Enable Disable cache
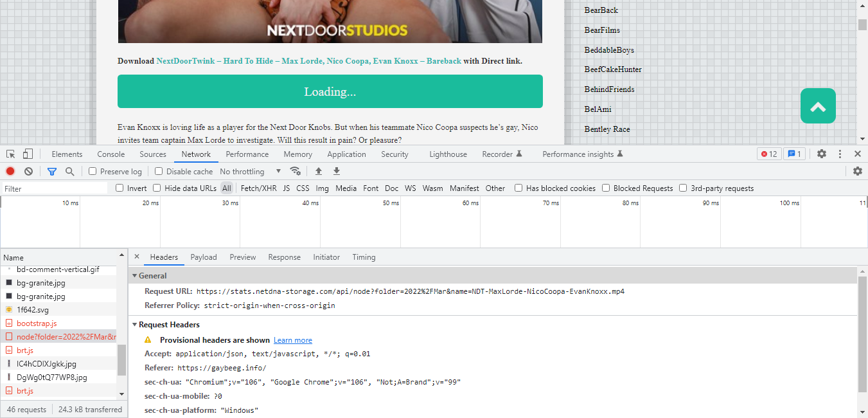The height and width of the screenshot is (418, 868). (158, 171)
